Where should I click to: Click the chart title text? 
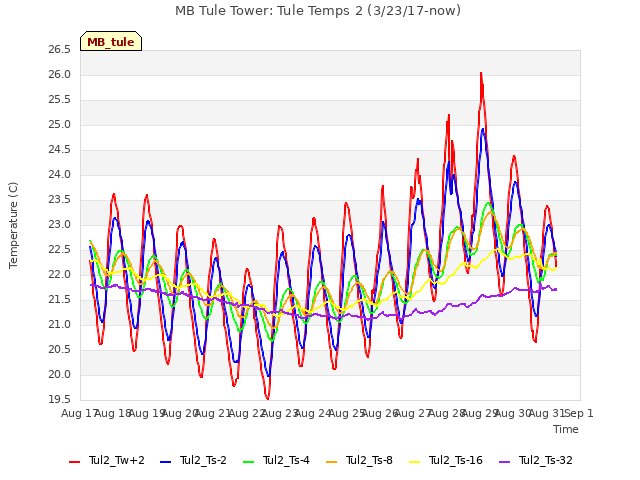click(x=318, y=11)
